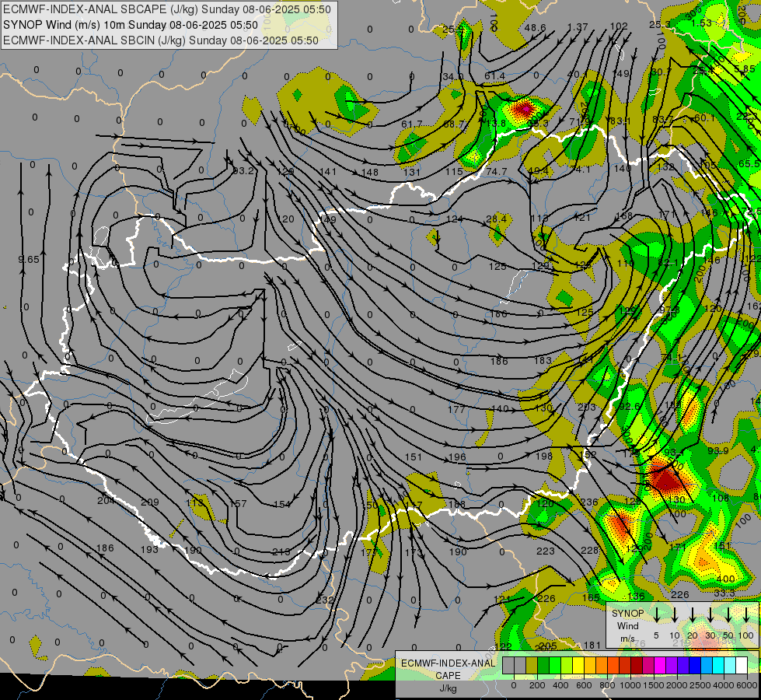This screenshot has width=761, height=700.
Task: Click the 6000 tick label on CAPE scale
Action: coord(747,685)
